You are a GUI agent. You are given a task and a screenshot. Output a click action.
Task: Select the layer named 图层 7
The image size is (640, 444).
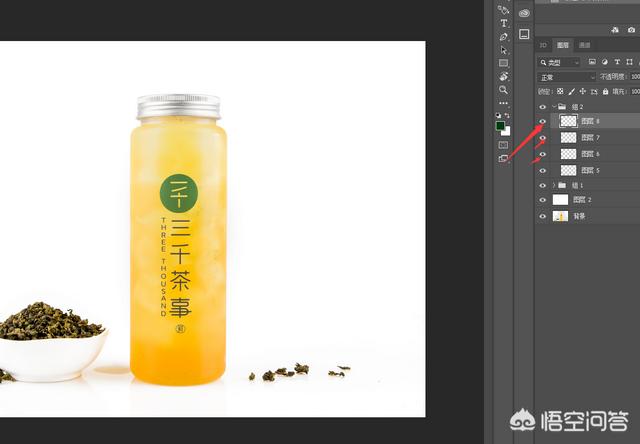coord(590,138)
